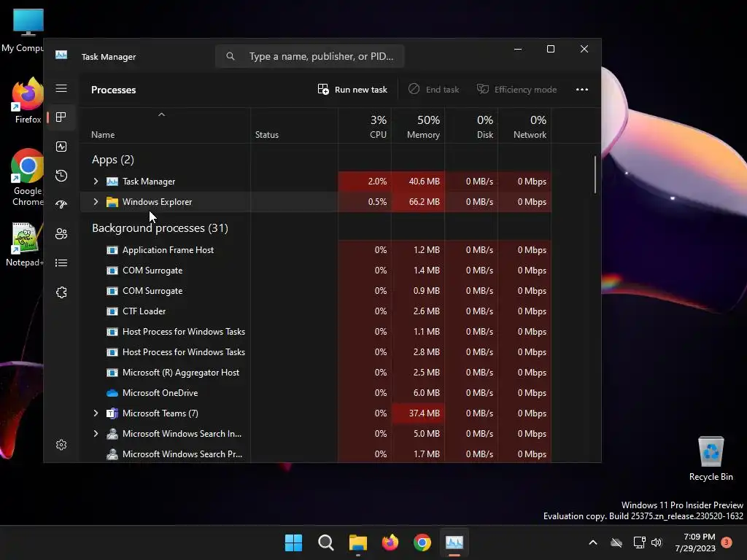Expand the Windows Explorer process row
The height and width of the screenshot is (560, 747).
point(96,202)
